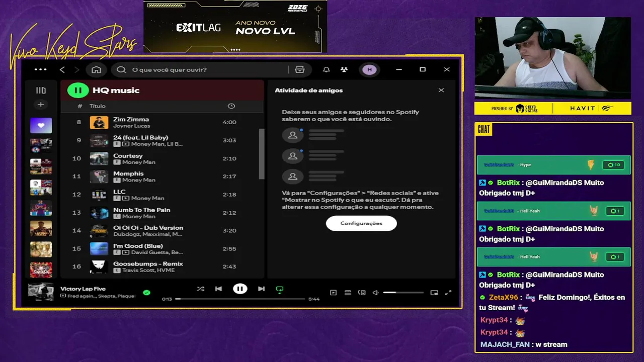
Task: Create a playlist with plus icon
Action: (41, 105)
